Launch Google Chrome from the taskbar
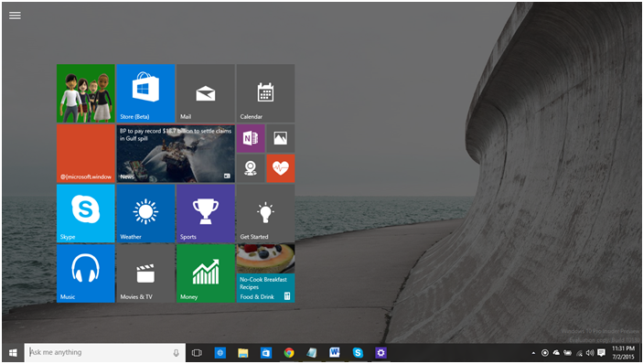643x364 pixels. tap(289, 352)
